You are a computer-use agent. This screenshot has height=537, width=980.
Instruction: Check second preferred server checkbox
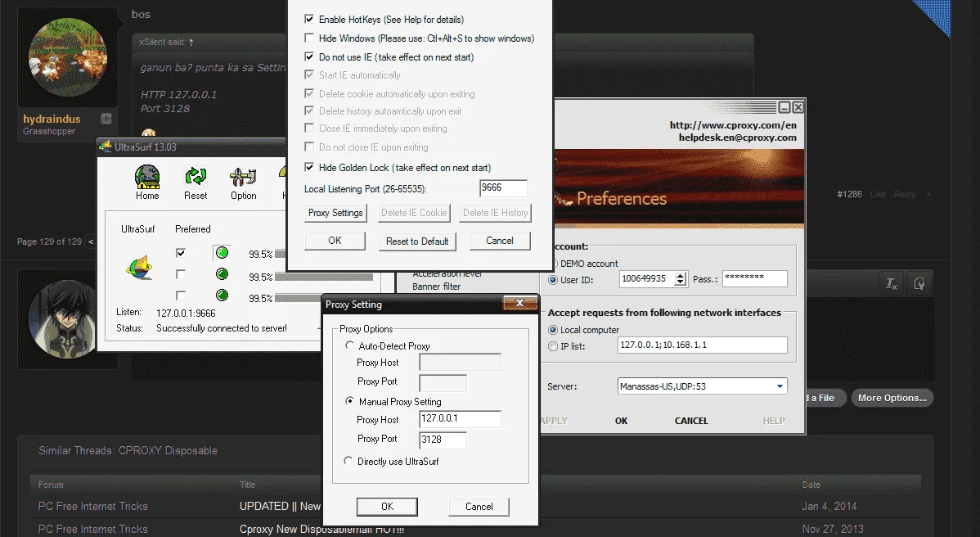pyautogui.click(x=181, y=274)
